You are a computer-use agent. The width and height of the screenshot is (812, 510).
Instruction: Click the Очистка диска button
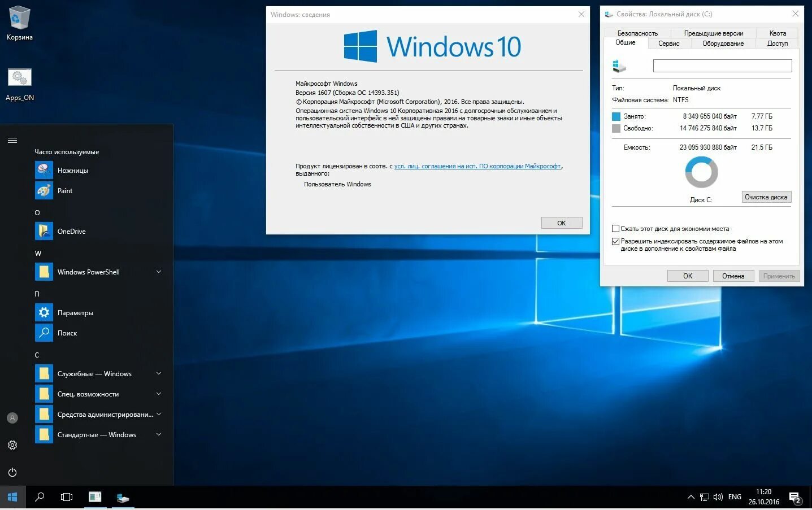[x=766, y=197]
